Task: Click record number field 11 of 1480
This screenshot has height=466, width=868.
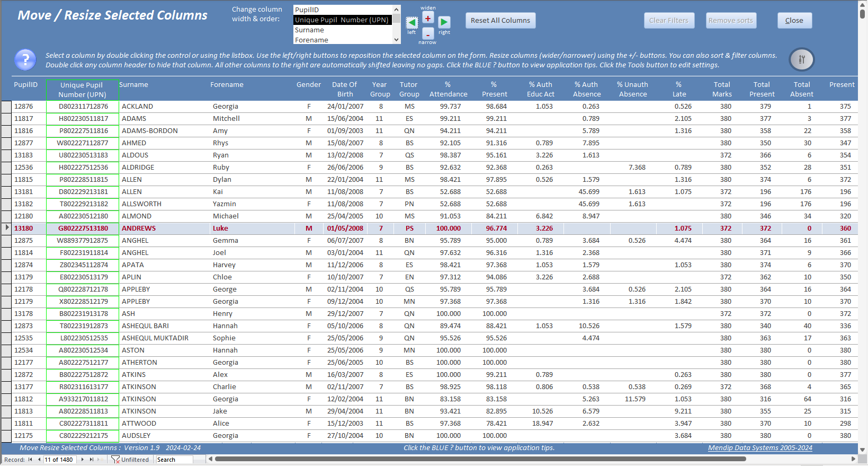Action: (x=60, y=460)
